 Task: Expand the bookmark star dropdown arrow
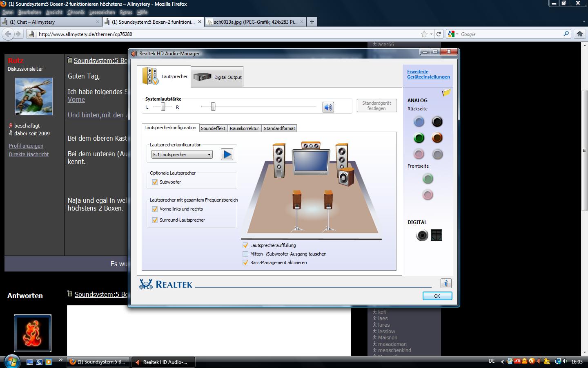click(x=431, y=34)
